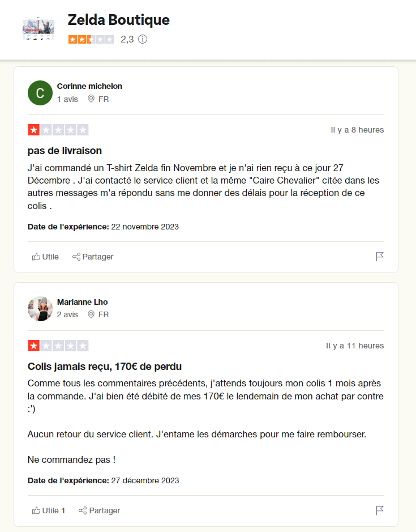The image size is (416, 532).
Task: Click the 'Ne commandez pas !' text
Action: click(x=71, y=459)
